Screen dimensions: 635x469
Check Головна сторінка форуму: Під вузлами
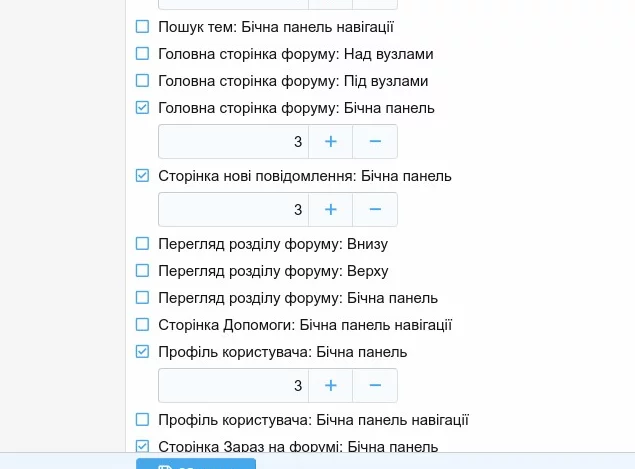(142, 81)
